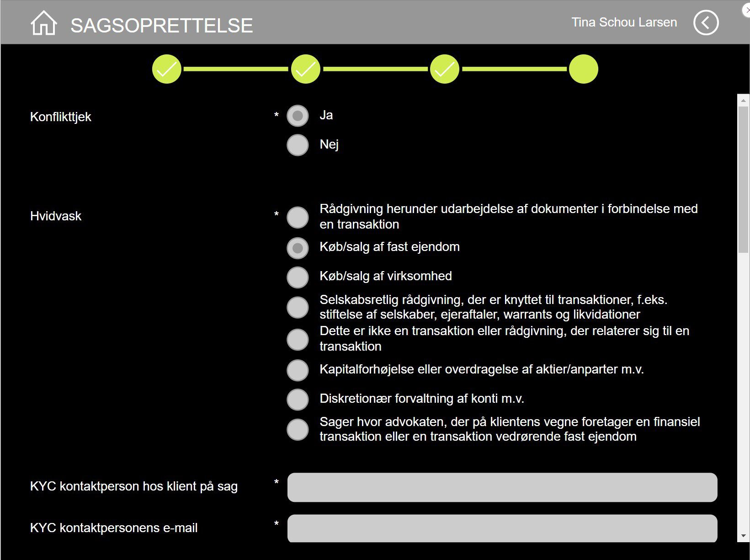Image resolution: width=750 pixels, height=560 pixels.
Task: Click KYC kontaktperson hos klient input field
Action: click(502, 487)
